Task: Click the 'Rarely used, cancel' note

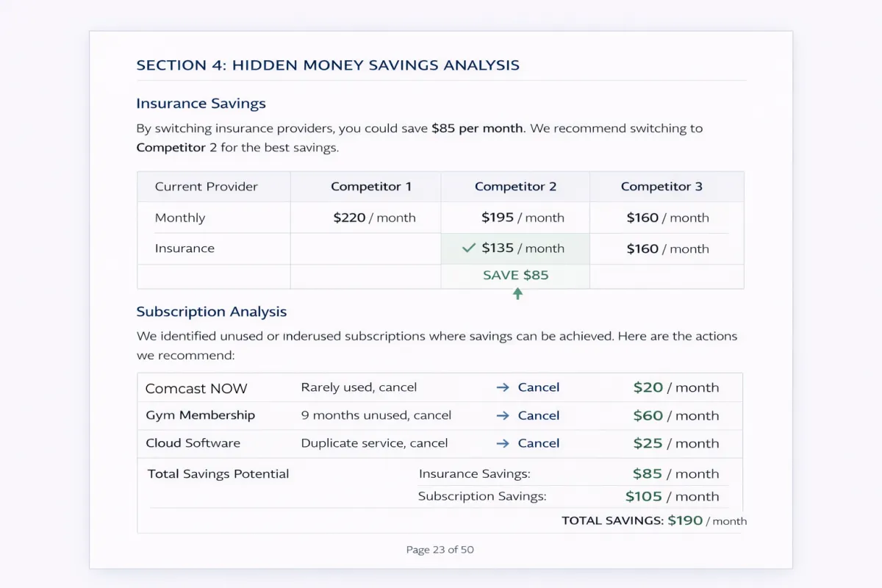Action: (x=359, y=387)
